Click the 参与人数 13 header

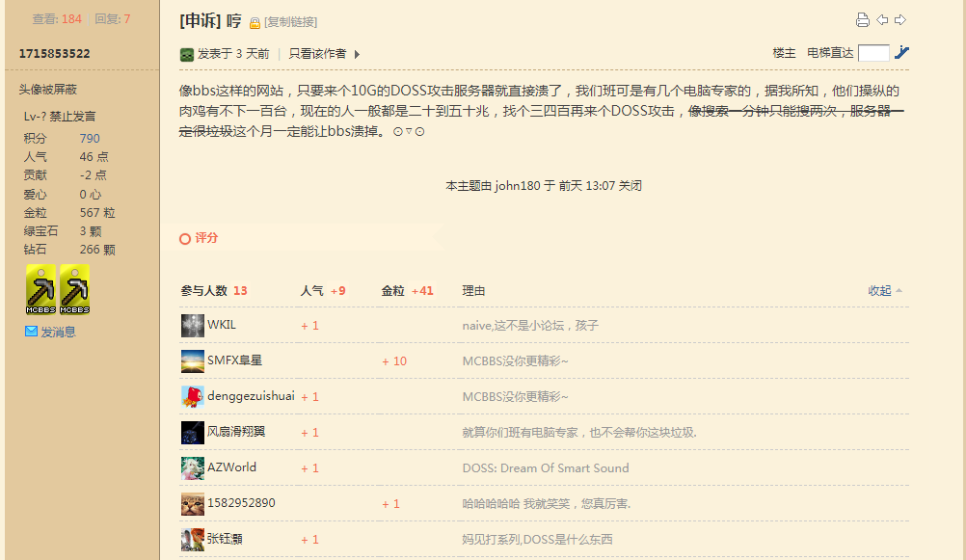coord(214,291)
